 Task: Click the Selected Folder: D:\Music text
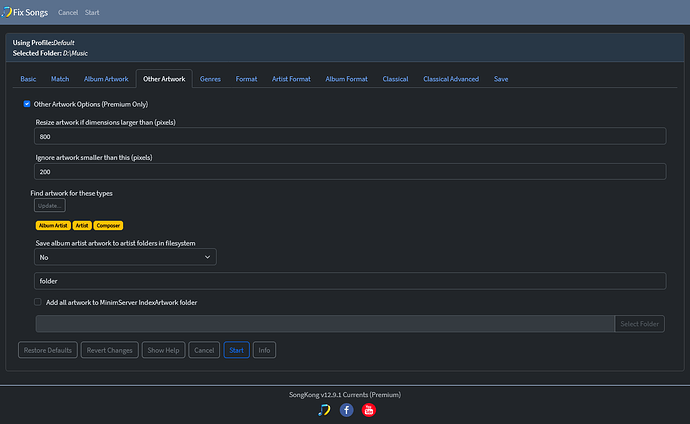[50, 53]
